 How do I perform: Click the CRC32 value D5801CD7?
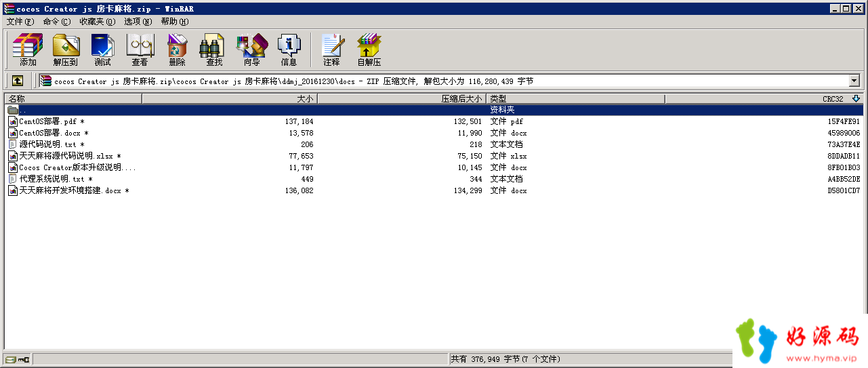pyautogui.click(x=844, y=190)
